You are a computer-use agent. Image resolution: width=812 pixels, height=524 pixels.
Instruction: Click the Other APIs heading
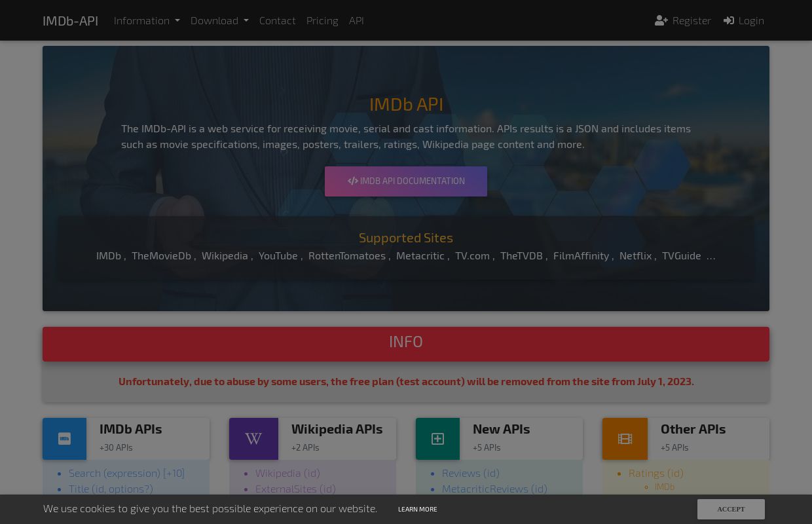pyautogui.click(x=693, y=429)
